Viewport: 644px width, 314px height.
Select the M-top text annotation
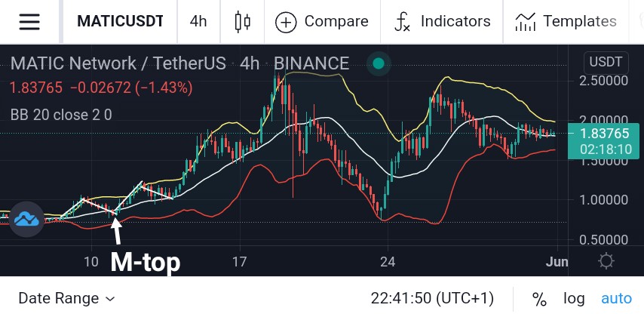point(146,262)
